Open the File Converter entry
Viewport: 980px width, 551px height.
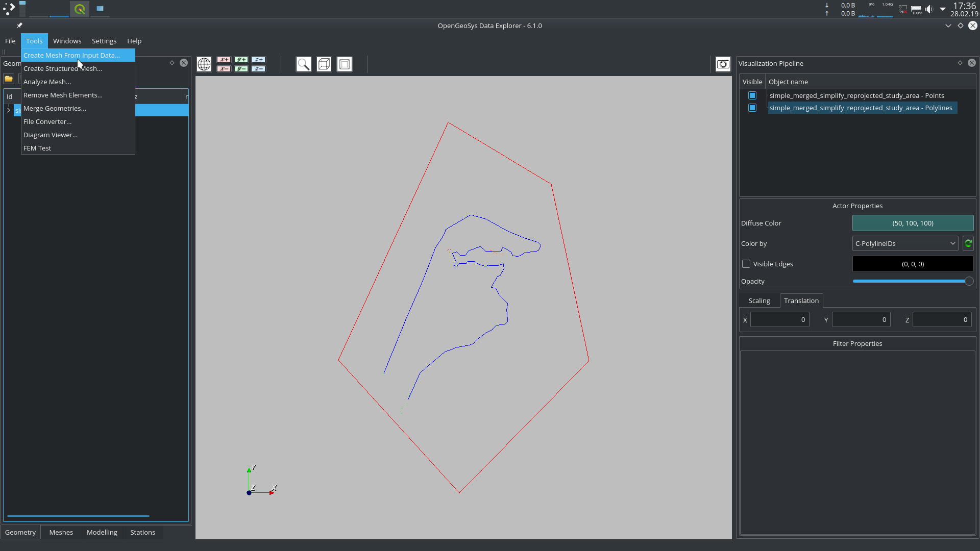pos(47,121)
